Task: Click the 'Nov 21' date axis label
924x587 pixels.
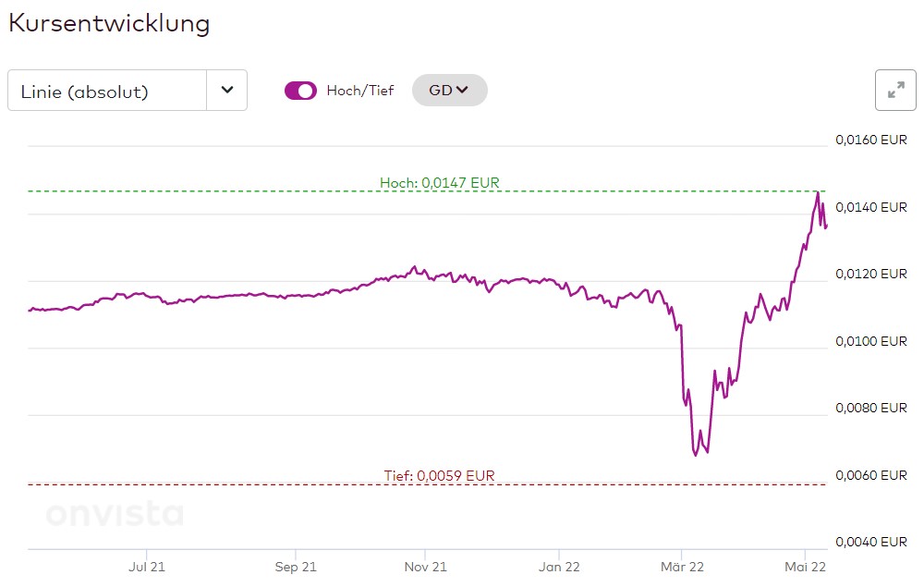Action: pos(427,566)
